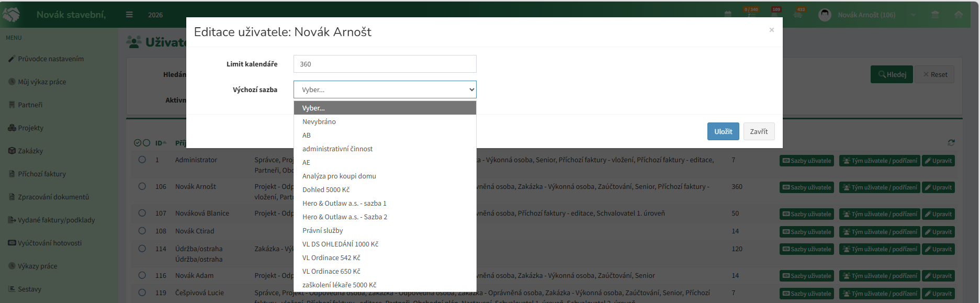Open Sazby uživatele for Údržba/ostraha
This screenshot has height=303, width=980.
tap(807, 249)
